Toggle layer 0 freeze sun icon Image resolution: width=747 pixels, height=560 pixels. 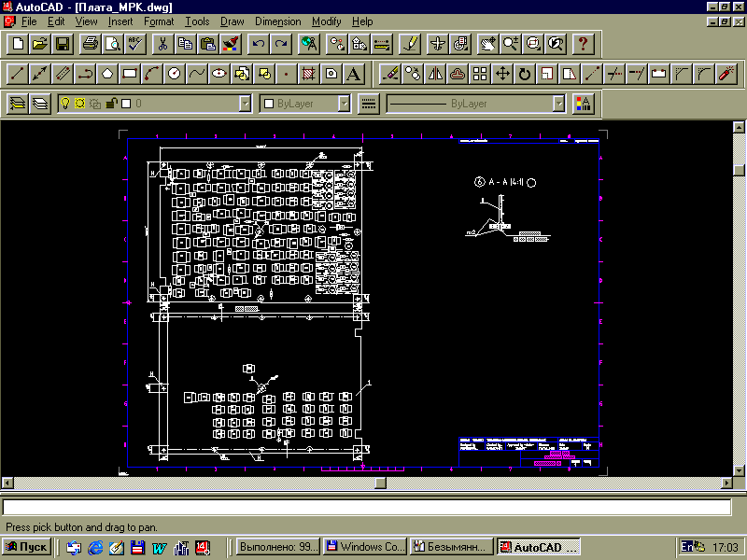[79, 104]
